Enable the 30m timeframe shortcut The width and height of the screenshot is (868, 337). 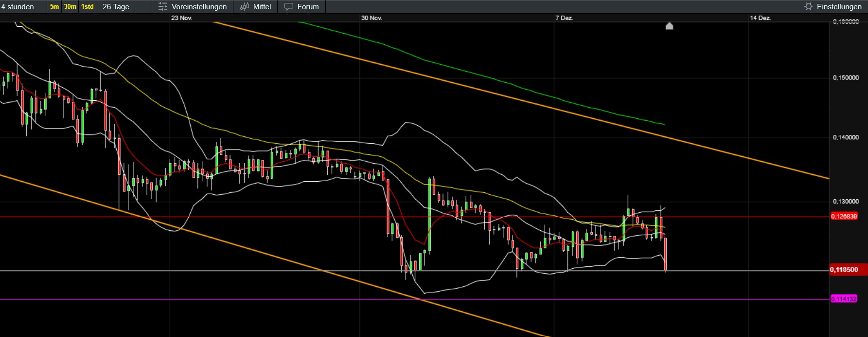[70, 7]
